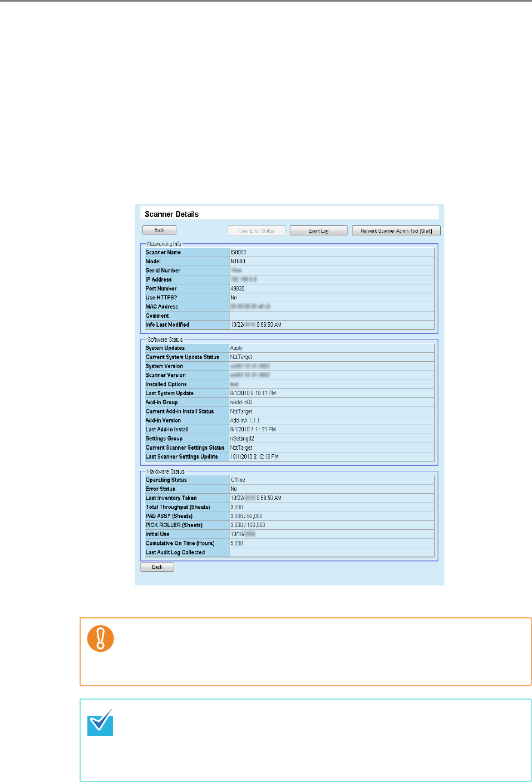Click the Software Status group title
532x782 pixels.
pyautogui.click(x=165, y=340)
